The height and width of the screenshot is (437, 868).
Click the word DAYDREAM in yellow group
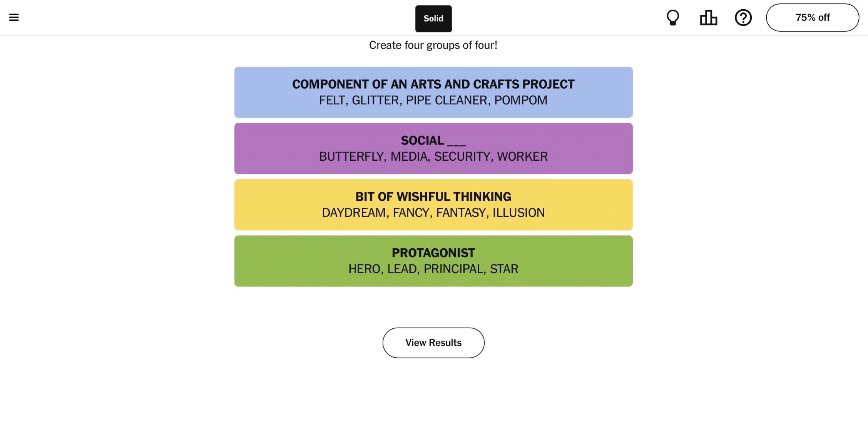(354, 213)
